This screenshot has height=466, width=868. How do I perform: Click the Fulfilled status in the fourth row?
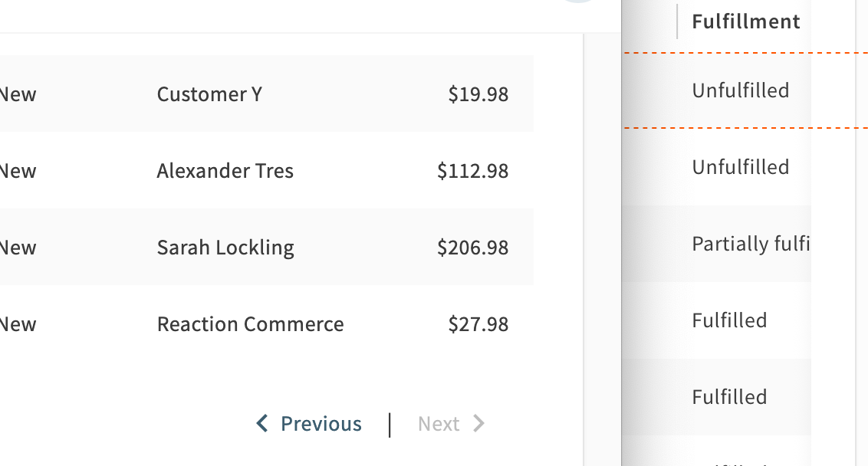(x=729, y=320)
